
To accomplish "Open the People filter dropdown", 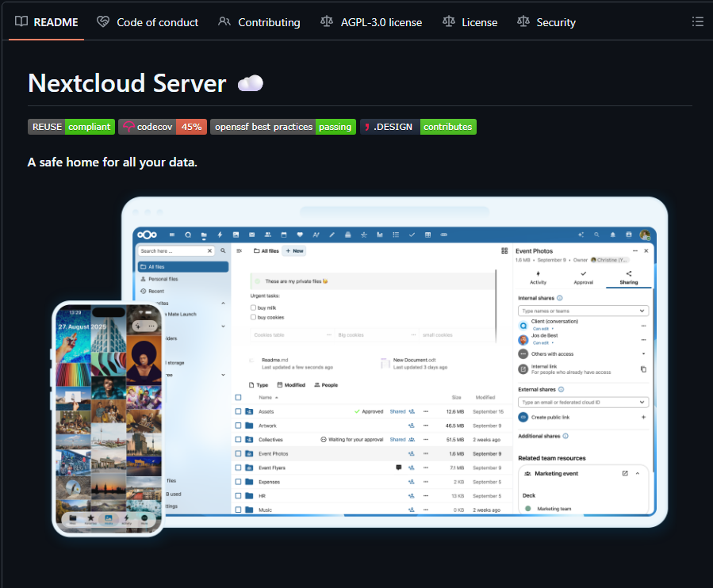I will pyautogui.click(x=326, y=385).
